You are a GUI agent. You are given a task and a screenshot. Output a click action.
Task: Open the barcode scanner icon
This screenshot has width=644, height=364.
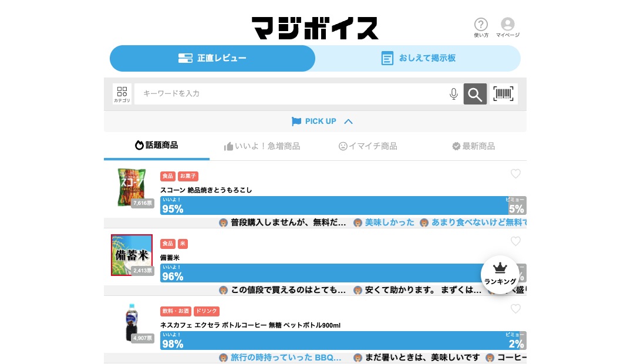tap(503, 94)
